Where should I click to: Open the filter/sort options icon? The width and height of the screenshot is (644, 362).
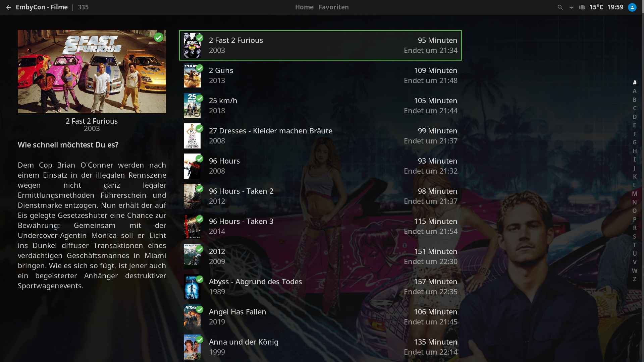pos(571,7)
